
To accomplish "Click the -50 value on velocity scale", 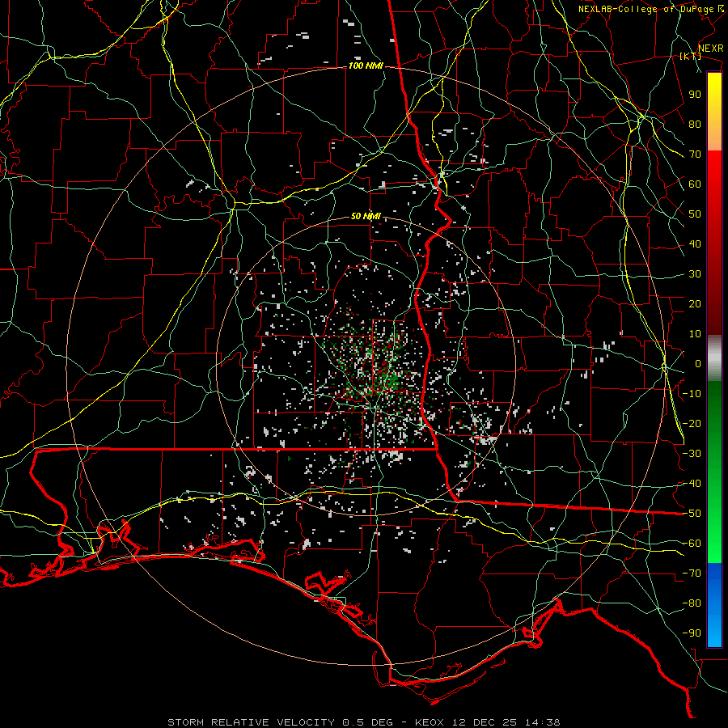I will coord(692,514).
